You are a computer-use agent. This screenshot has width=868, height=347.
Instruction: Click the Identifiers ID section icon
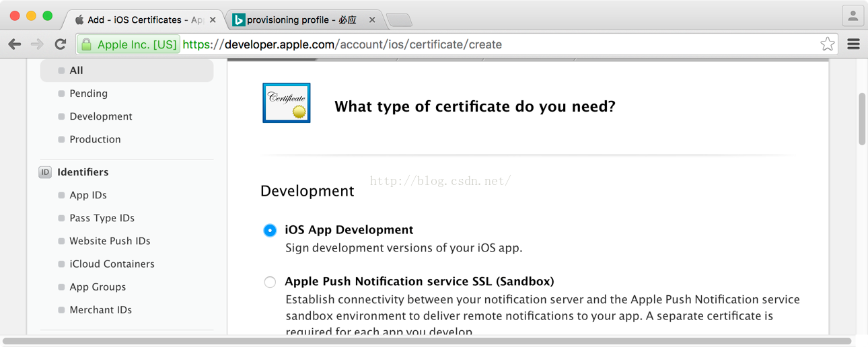(45, 172)
